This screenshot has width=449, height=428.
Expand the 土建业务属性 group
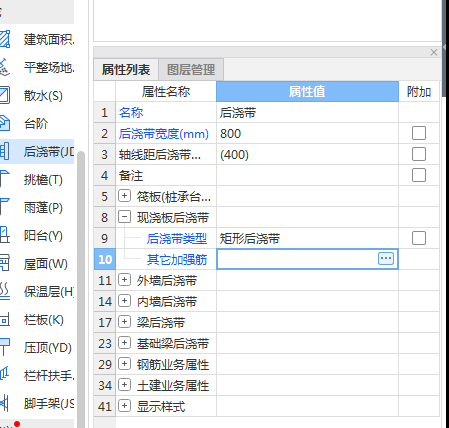click(x=124, y=385)
